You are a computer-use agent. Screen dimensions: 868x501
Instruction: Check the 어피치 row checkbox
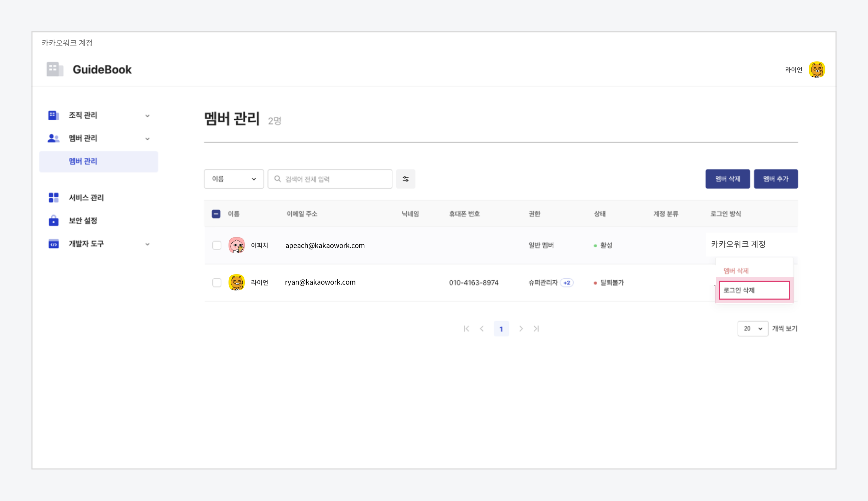click(x=217, y=245)
